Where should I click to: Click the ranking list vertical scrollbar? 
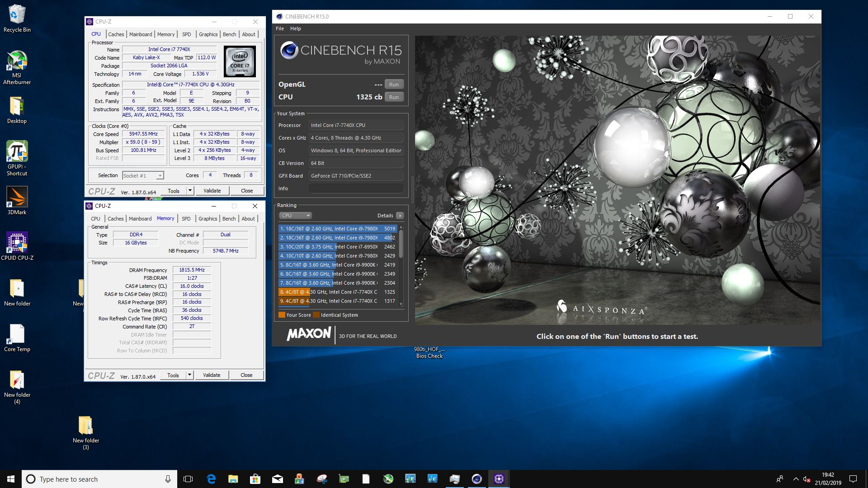pyautogui.click(x=401, y=244)
